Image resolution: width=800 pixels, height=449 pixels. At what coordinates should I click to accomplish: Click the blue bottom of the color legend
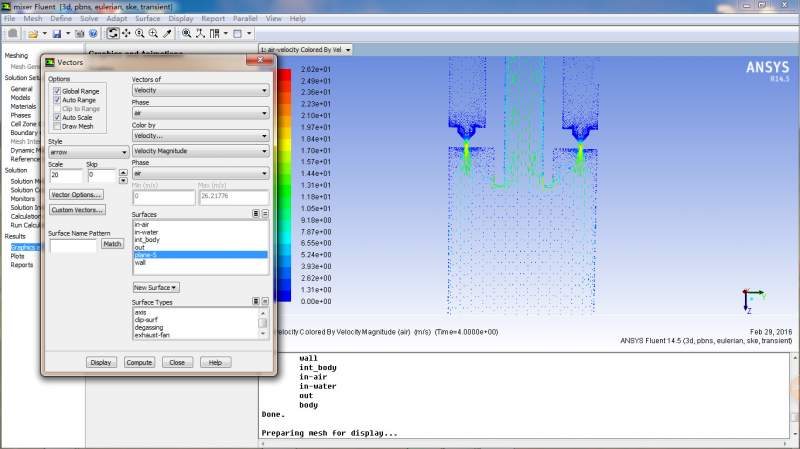(x=284, y=295)
